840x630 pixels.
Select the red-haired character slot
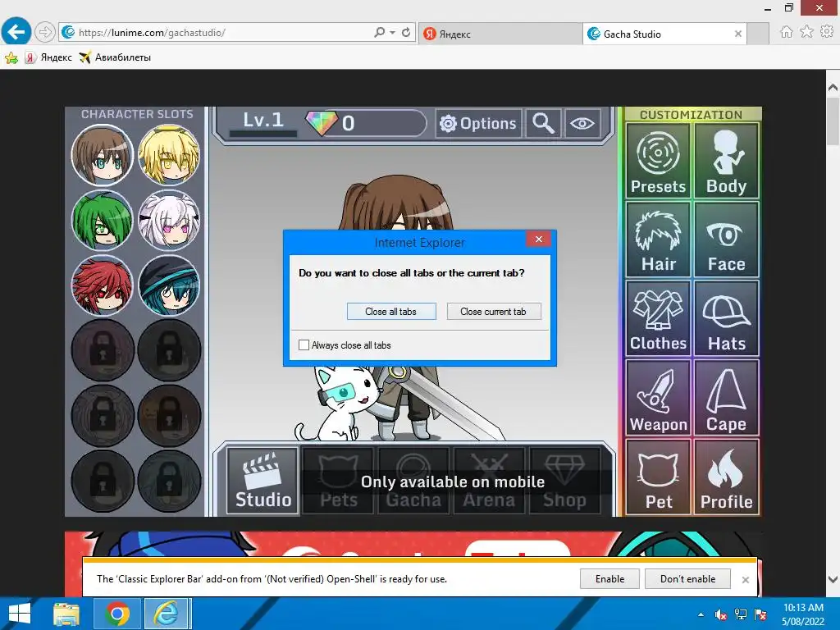(x=103, y=285)
